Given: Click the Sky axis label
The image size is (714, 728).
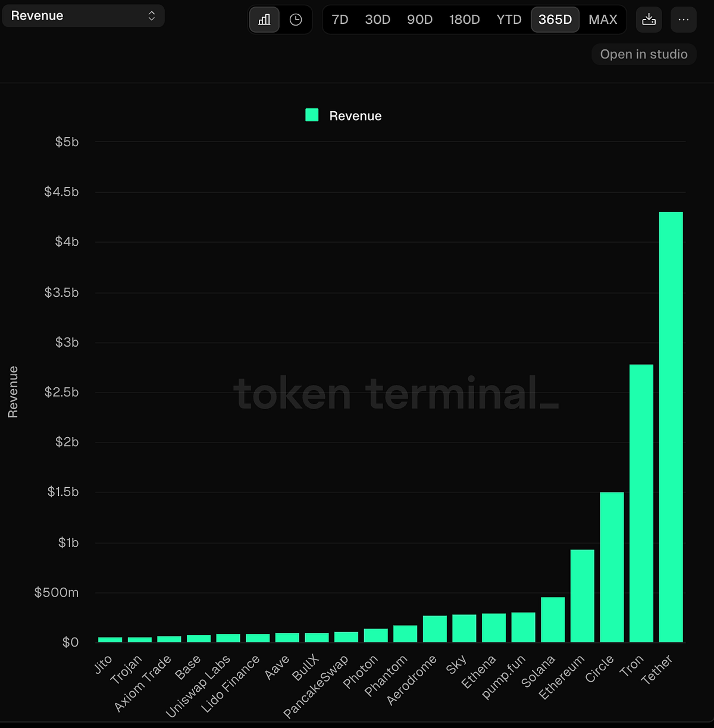Looking at the screenshot, I should pos(457,664).
